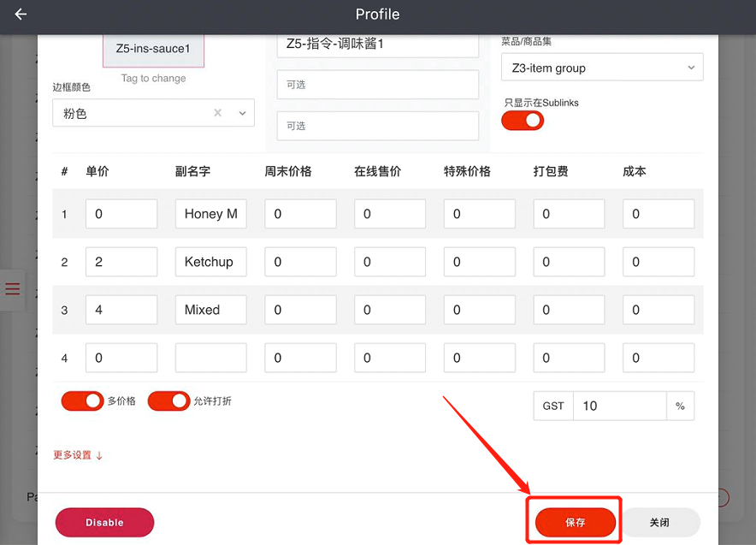
Task: Toggle the 只显示在Sublinks switch
Action: pyautogui.click(x=523, y=121)
